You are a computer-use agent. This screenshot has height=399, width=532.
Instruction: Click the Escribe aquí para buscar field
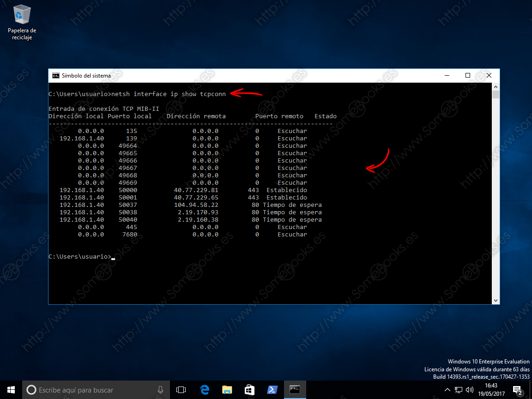tap(92, 389)
